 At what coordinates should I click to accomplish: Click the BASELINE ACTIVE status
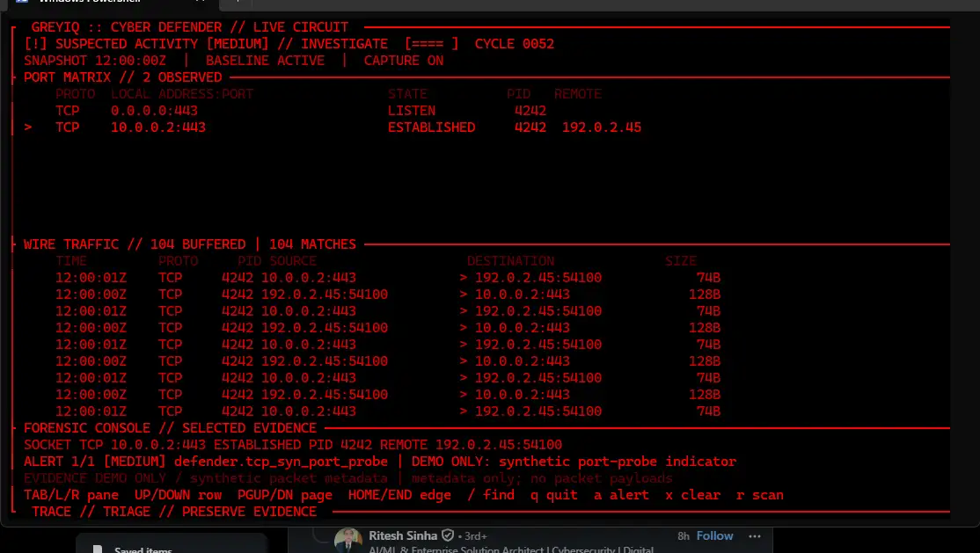coord(265,61)
